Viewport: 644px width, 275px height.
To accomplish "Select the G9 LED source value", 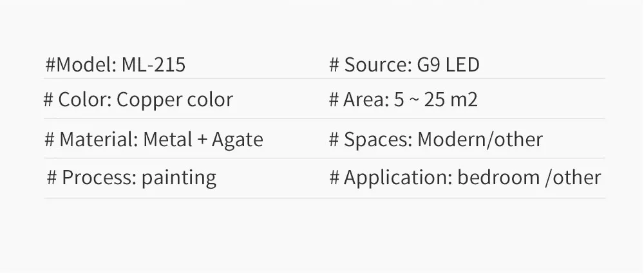I will click(448, 65).
